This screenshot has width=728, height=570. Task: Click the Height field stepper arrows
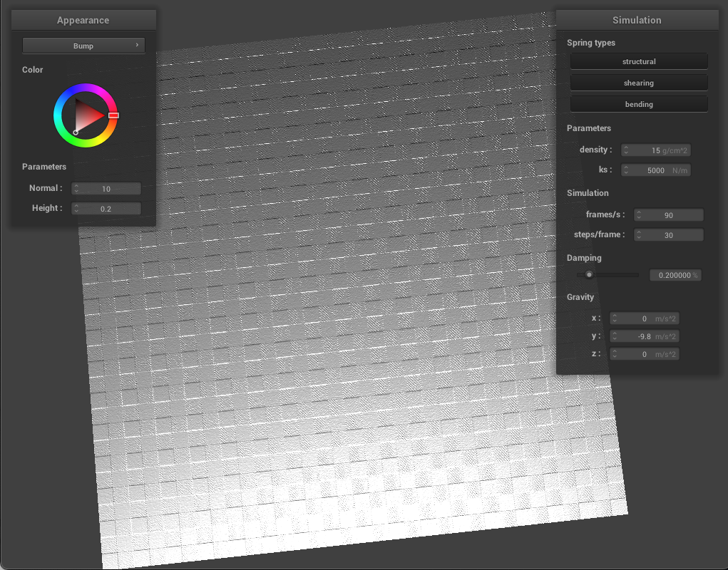[x=76, y=208]
